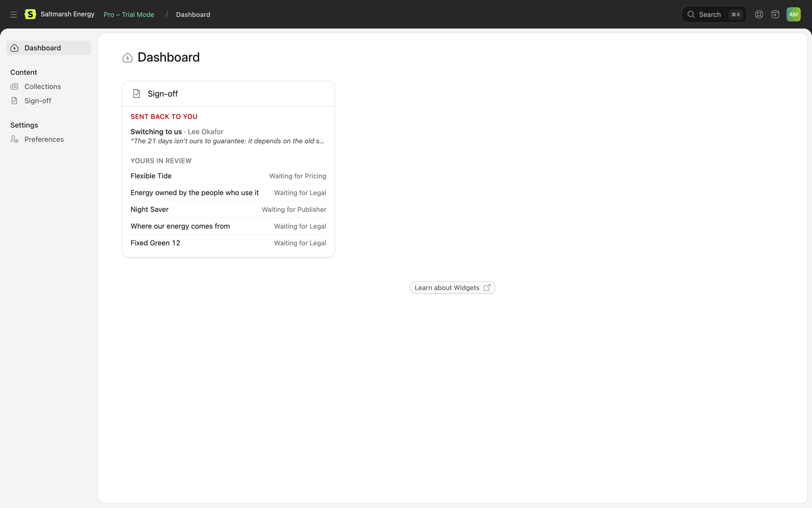Click the Collections icon in the sidebar

pyautogui.click(x=14, y=87)
